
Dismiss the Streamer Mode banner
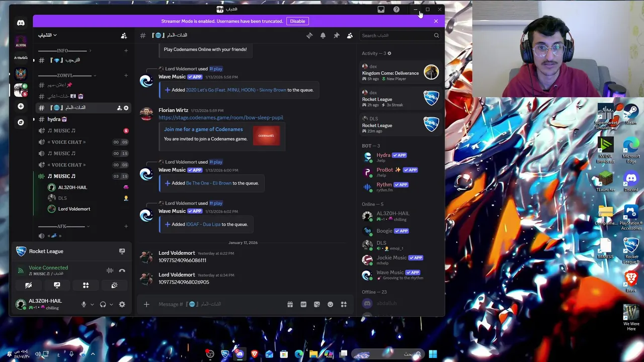[x=436, y=21]
